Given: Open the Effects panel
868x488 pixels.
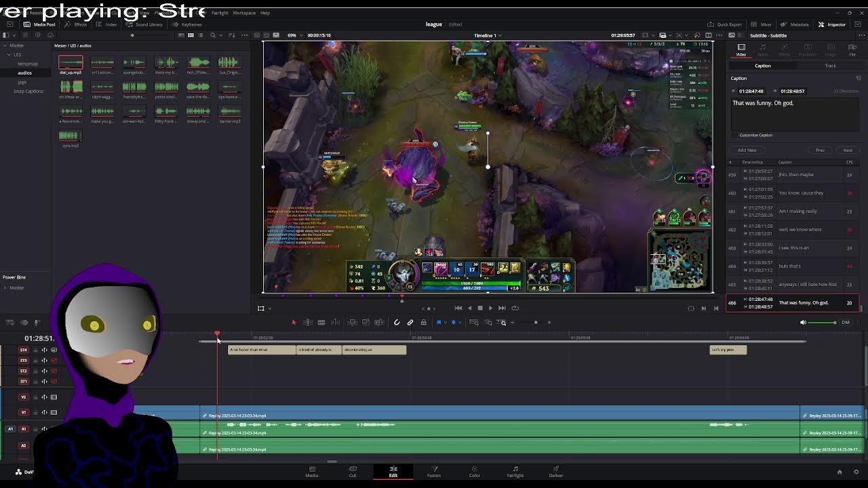Looking at the screenshot, I should pos(76,24).
